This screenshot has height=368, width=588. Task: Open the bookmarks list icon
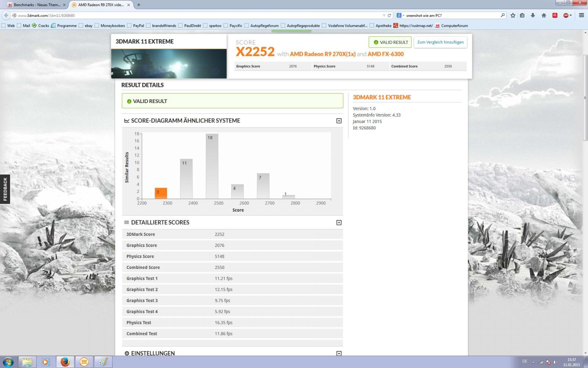[x=522, y=15]
